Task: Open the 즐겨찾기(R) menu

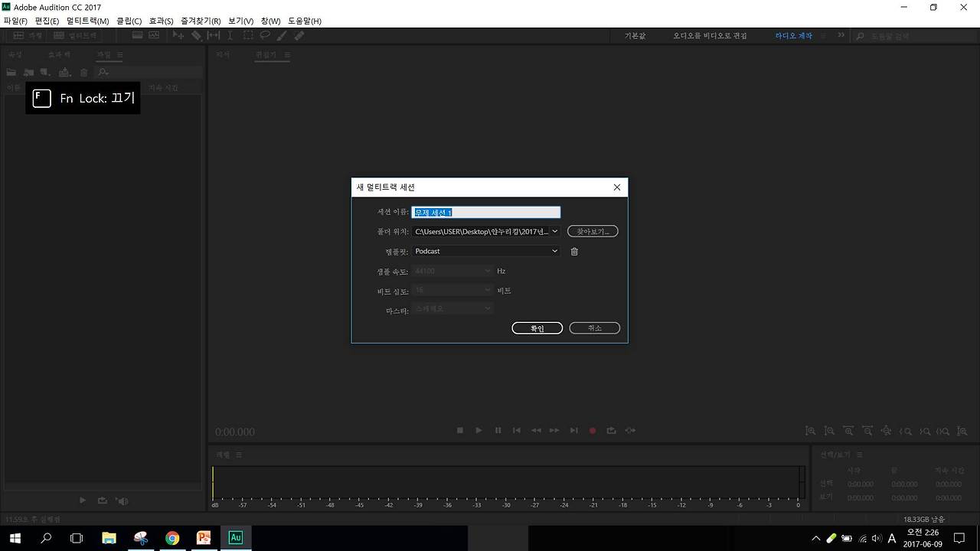Action: coord(201,21)
